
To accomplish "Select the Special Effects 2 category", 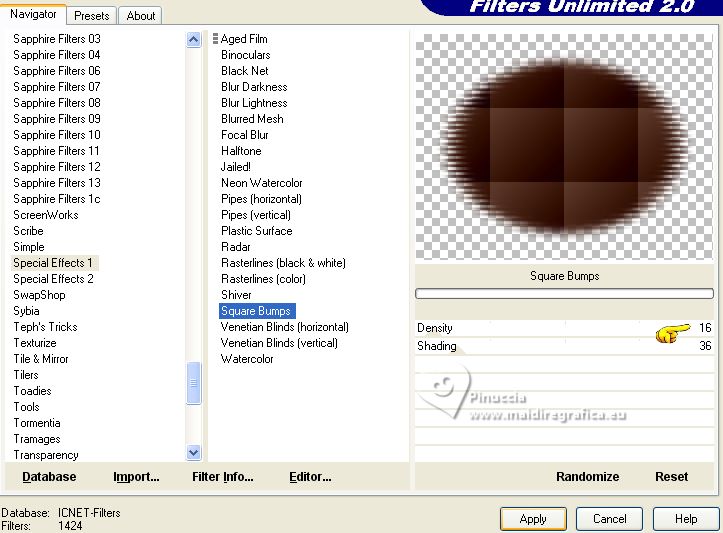I will (x=53, y=279).
